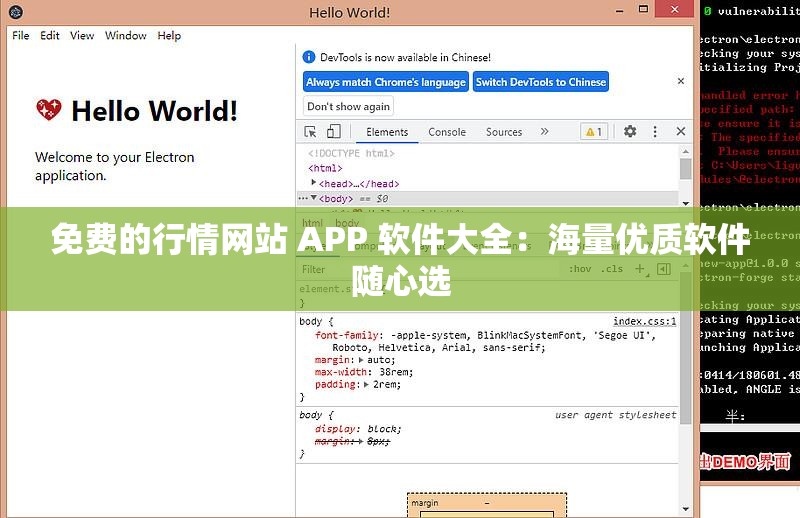
Task: Collapse the body element node
Action: [x=314, y=198]
